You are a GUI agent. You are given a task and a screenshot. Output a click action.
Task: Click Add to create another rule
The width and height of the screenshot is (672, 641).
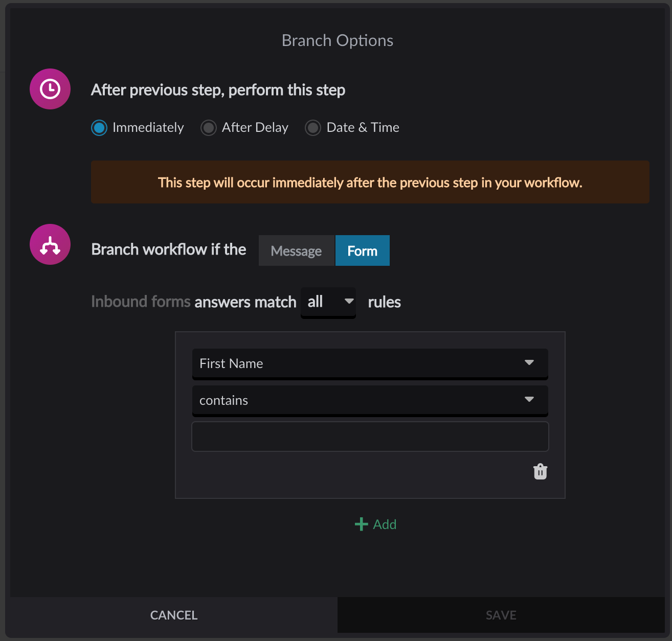(x=376, y=524)
